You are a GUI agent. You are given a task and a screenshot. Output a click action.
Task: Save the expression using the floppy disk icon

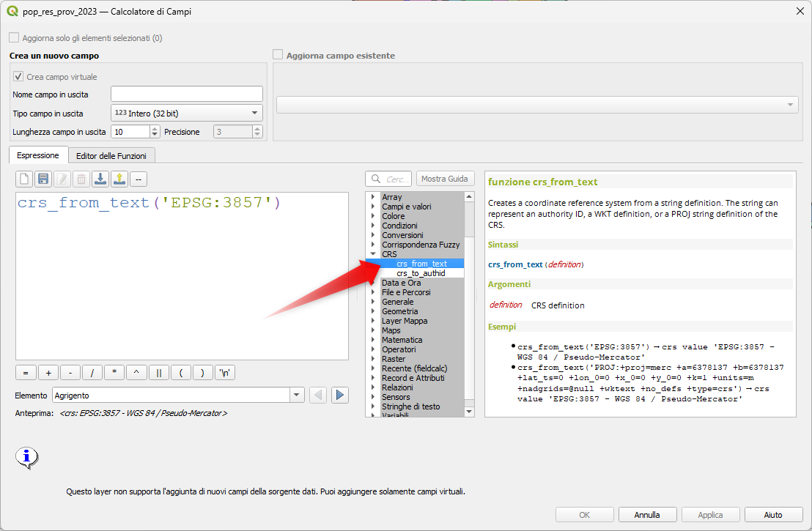click(43, 179)
